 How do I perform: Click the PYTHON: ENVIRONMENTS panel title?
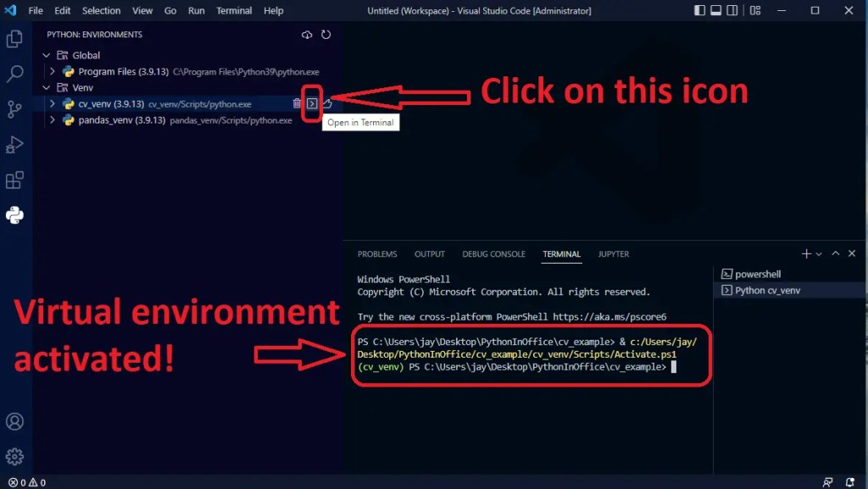point(95,34)
